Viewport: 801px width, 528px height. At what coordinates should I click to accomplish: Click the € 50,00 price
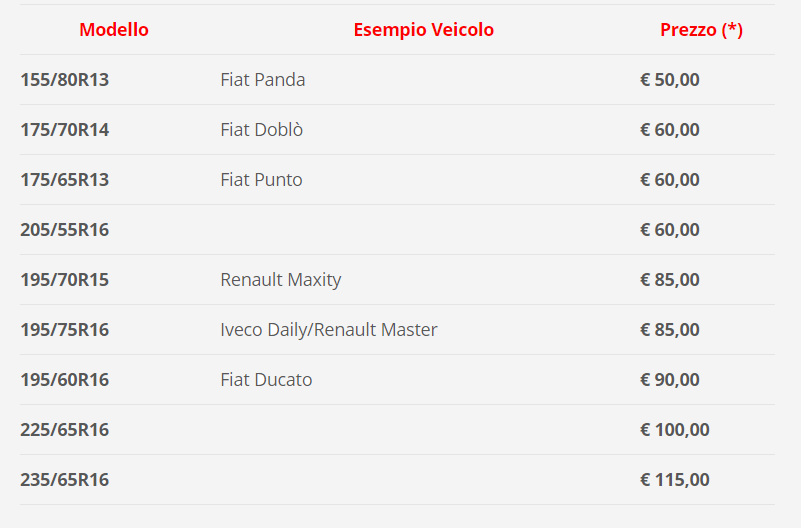click(670, 80)
